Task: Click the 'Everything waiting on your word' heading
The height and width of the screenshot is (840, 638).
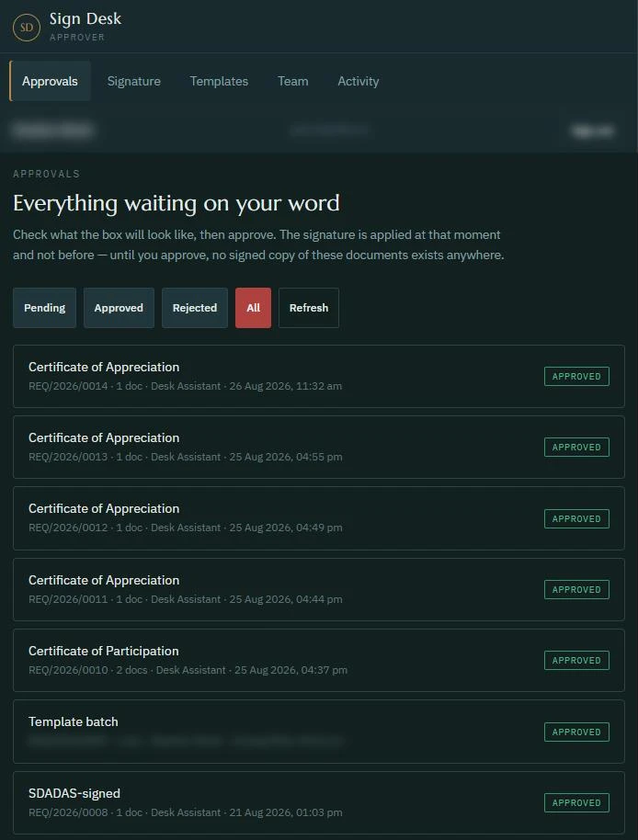Action: (177, 204)
